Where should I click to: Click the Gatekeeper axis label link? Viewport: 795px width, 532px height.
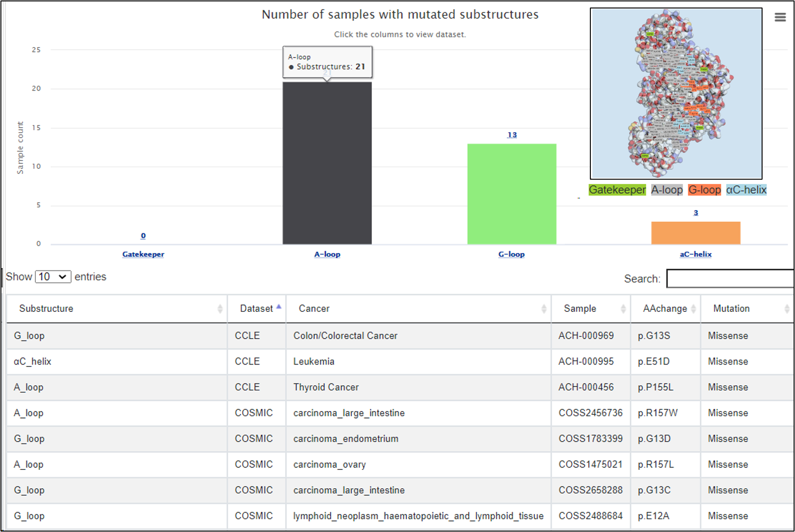coord(143,254)
